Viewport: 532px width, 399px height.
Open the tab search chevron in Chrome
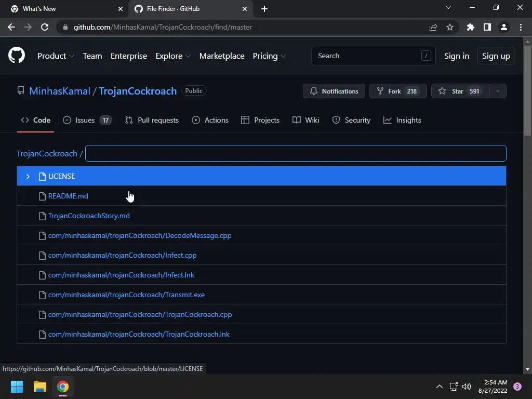pos(448,7)
